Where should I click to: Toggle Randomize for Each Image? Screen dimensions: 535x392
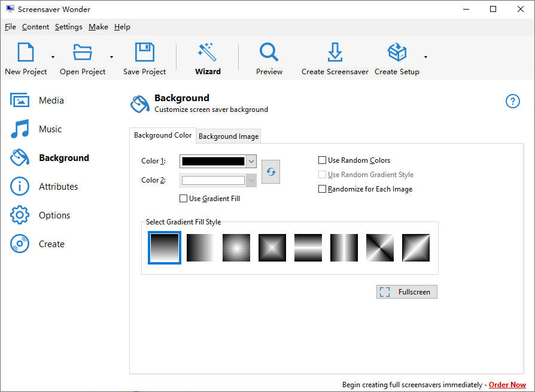(x=323, y=189)
